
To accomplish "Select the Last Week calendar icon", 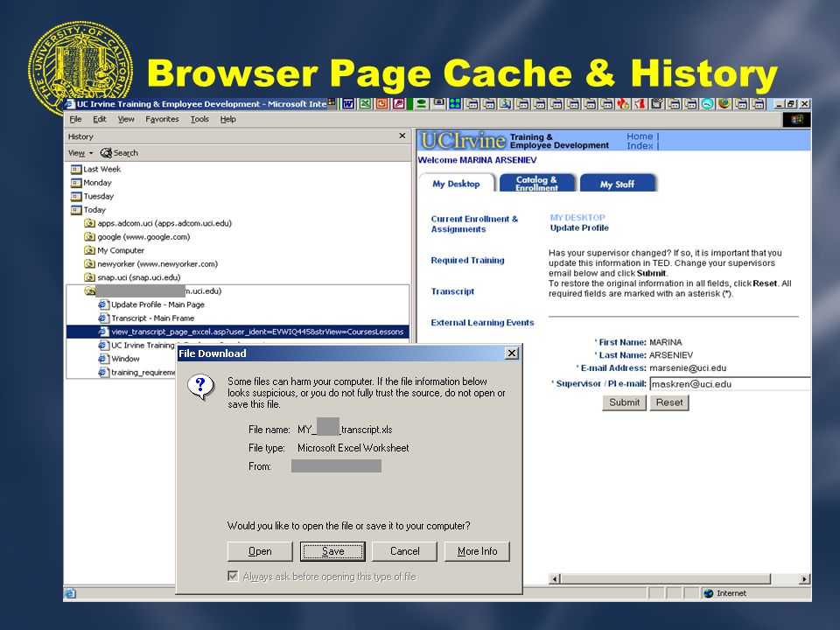I will coord(76,169).
